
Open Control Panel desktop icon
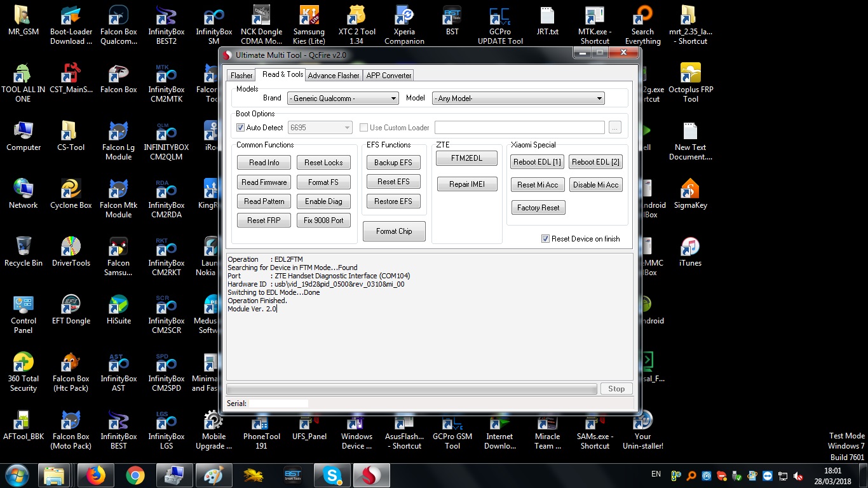(24, 314)
